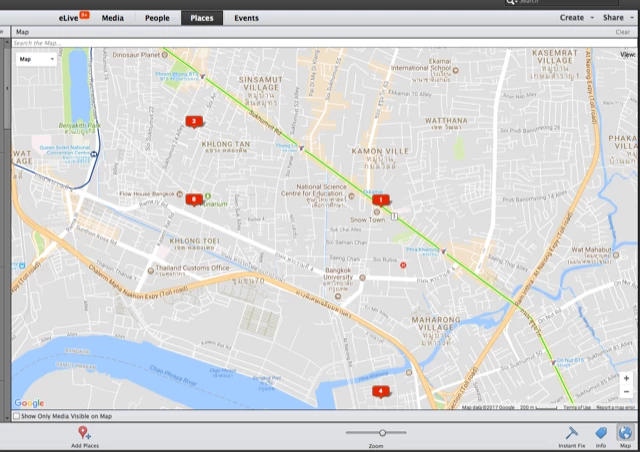Open the eLive tab
The width and height of the screenshot is (640, 452).
click(68, 18)
